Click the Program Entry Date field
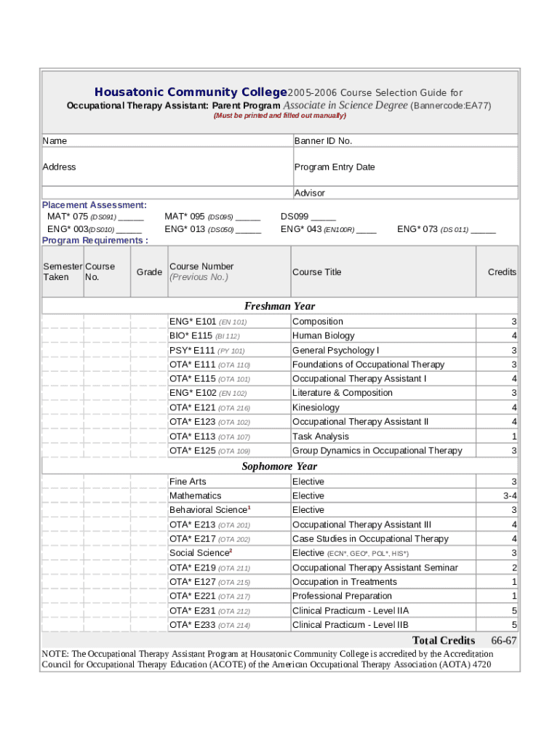Image resolution: width=560 pixels, height=745 pixels. tap(404, 167)
